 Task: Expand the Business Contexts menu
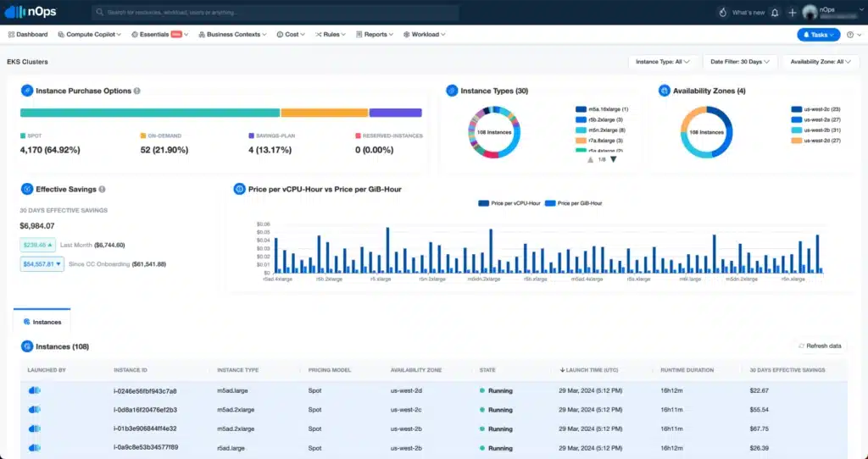[x=232, y=34]
